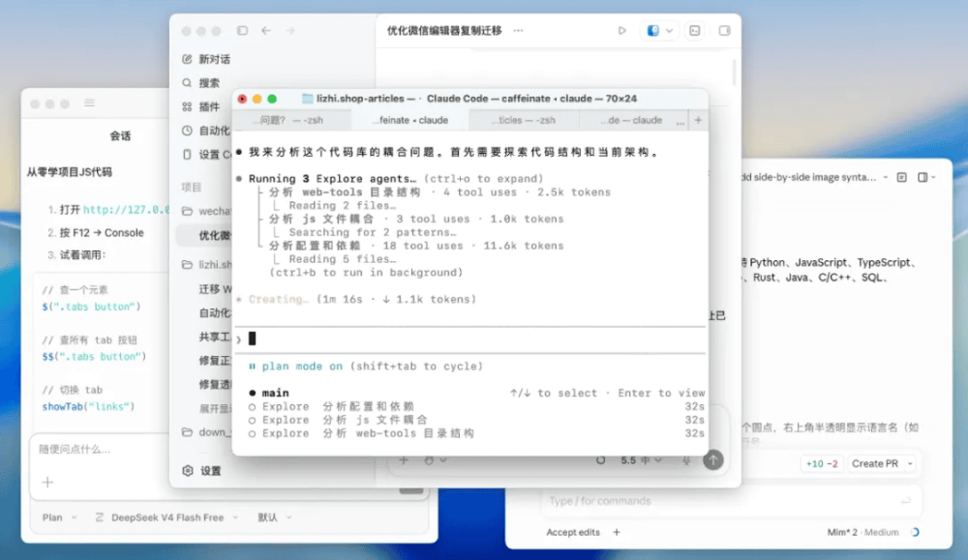The image size is (968, 560).
Task: Open the 搜索 search item
Action: pyautogui.click(x=201, y=82)
